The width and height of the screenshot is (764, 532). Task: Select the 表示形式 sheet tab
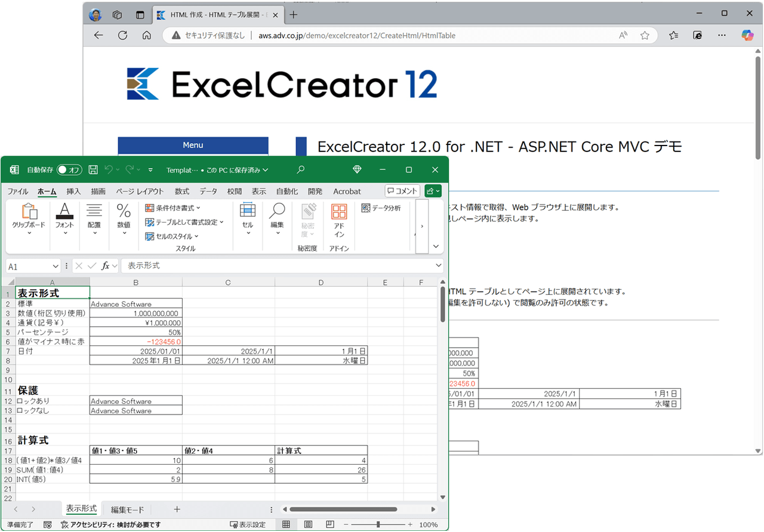[81, 509]
